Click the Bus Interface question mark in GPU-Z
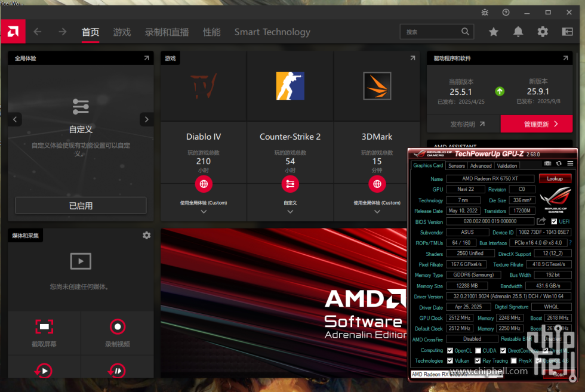Screen dimensions: 585x392 pos(570,243)
